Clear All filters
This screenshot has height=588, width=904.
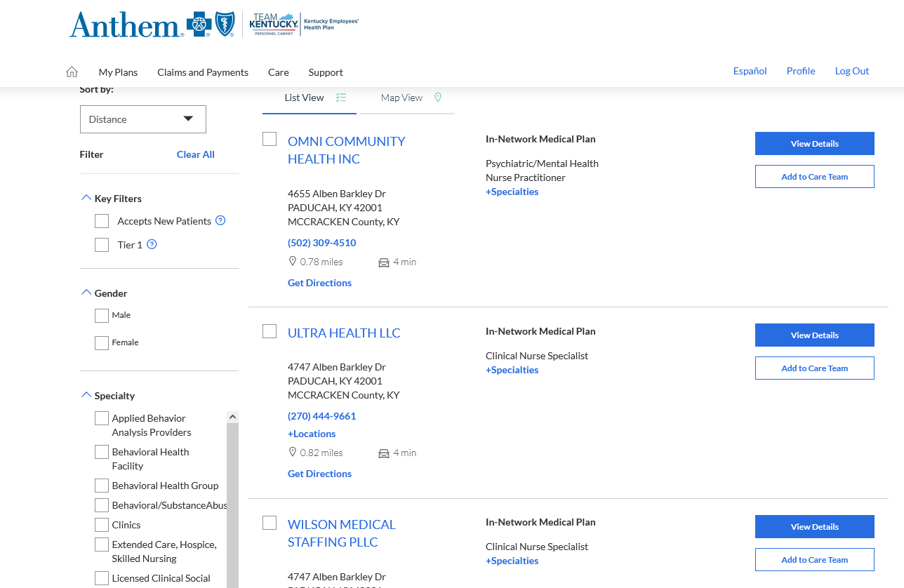[x=196, y=154]
